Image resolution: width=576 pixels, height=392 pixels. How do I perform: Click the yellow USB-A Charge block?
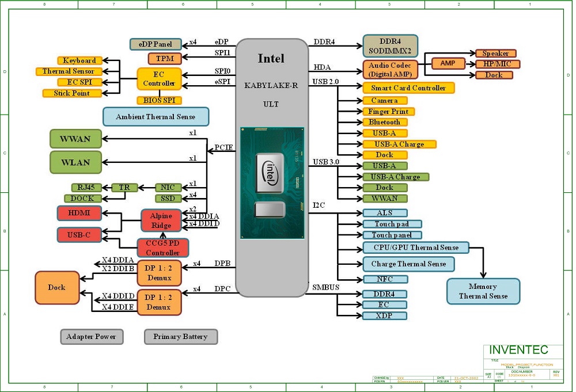point(399,144)
